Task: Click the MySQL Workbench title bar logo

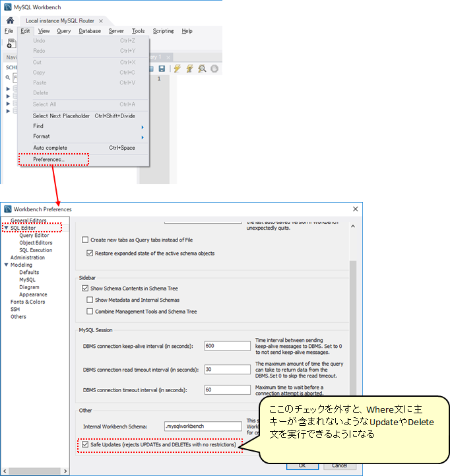Action: [x=8, y=7]
